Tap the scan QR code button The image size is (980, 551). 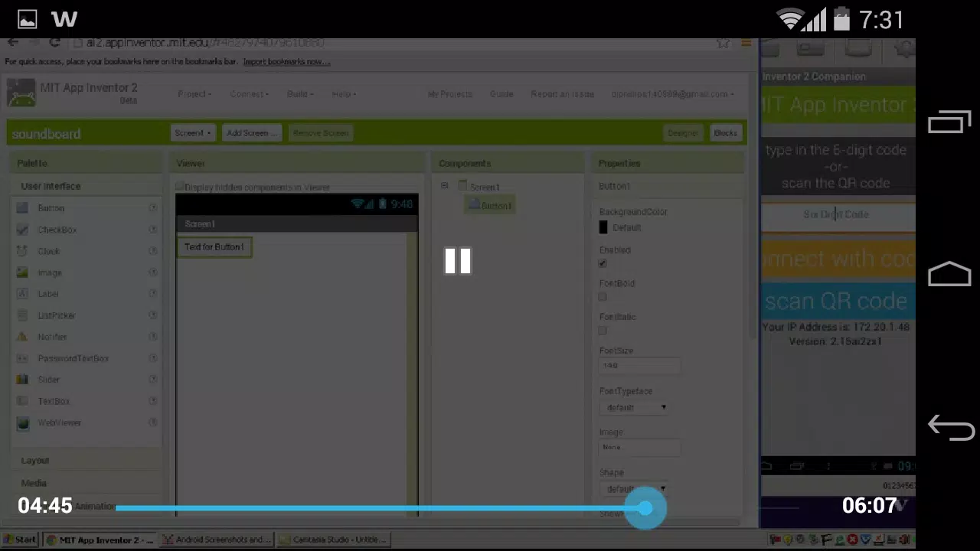[838, 301]
